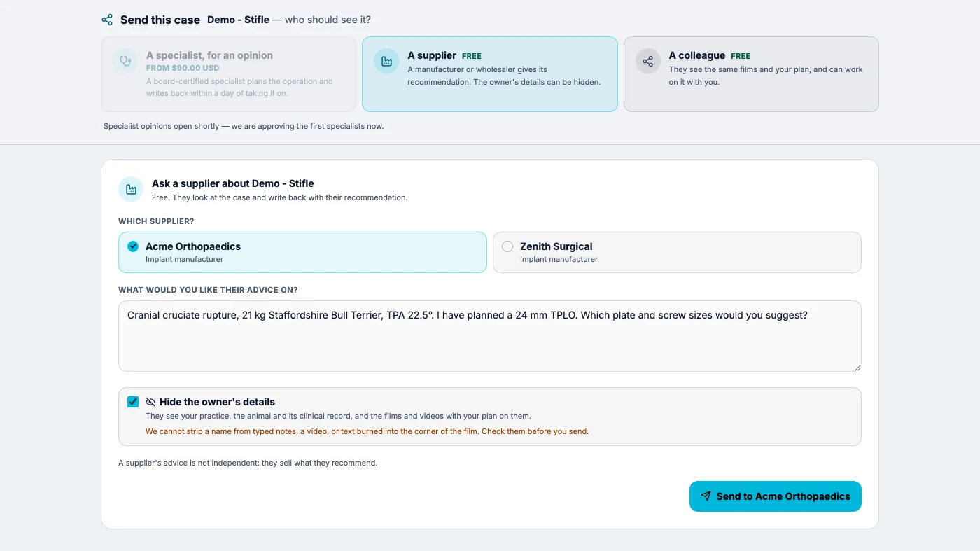The image size is (980, 551).
Task: Click the They see your practice description line
Action: pos(338,416)
